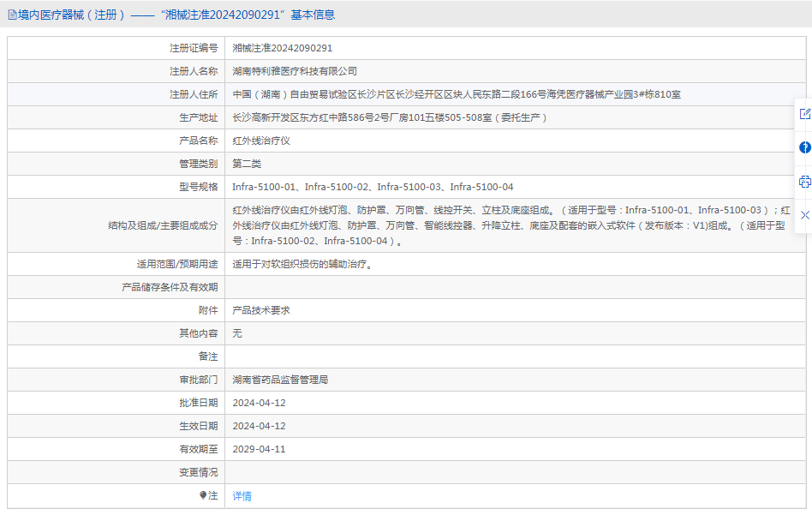Click the product name 红外线治疗仪
812x515 pixels.
(261, 141)
